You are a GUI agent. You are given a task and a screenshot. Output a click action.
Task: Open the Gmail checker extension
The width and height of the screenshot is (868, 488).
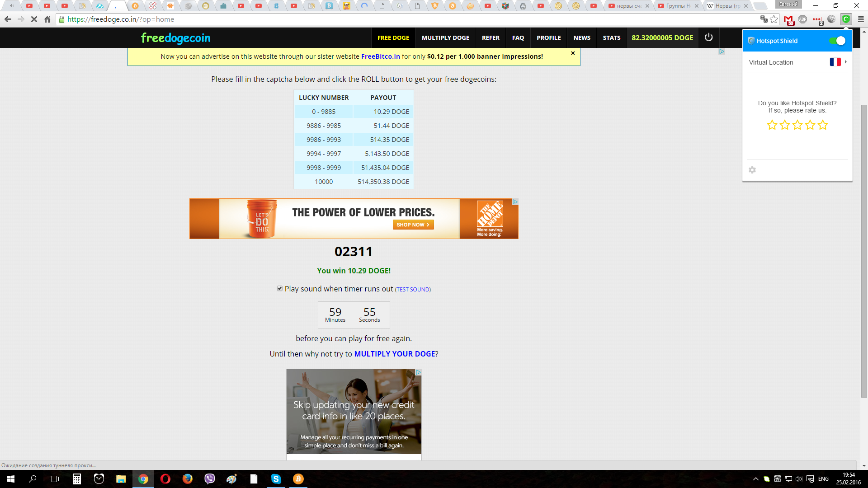[789, 19]
